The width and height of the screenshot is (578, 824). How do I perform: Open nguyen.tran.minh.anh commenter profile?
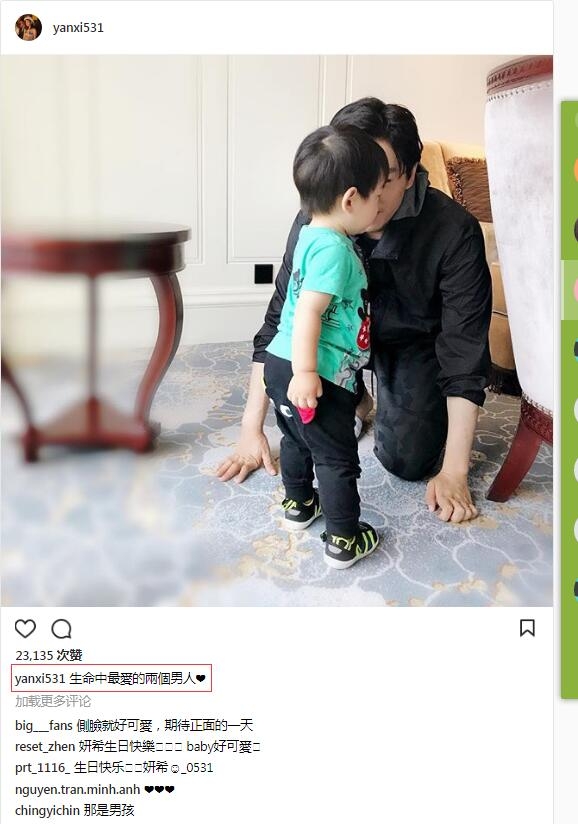[78, 789]
